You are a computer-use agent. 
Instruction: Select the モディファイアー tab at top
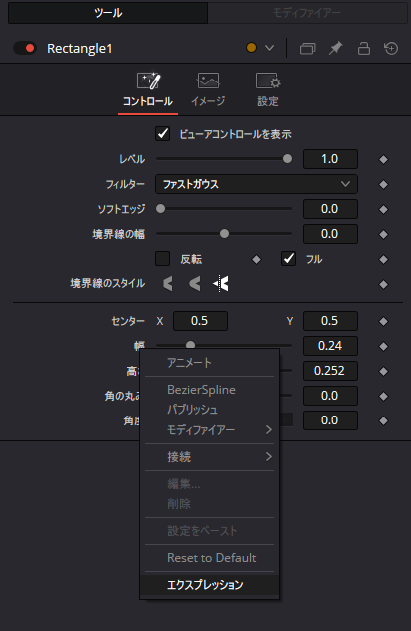pos(307,13)
